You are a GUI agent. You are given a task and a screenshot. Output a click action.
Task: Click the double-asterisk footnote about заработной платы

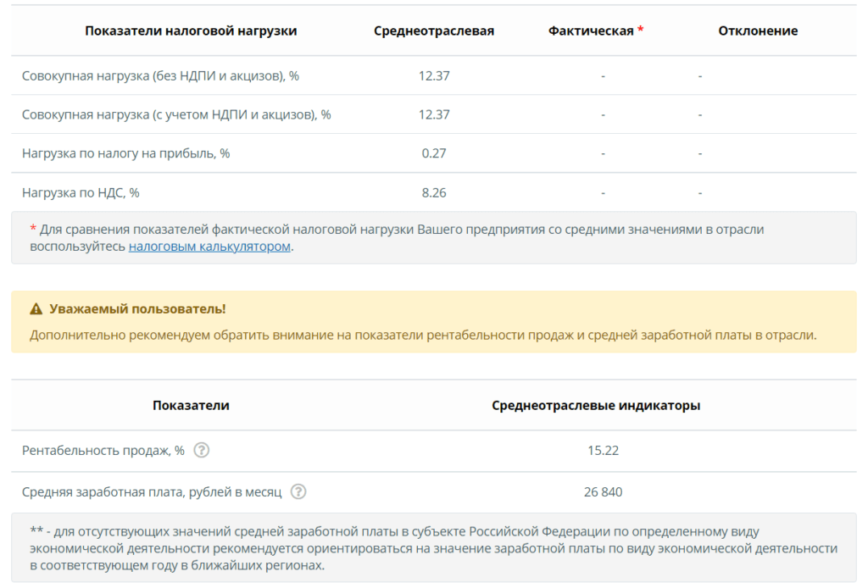coord(433,548)
